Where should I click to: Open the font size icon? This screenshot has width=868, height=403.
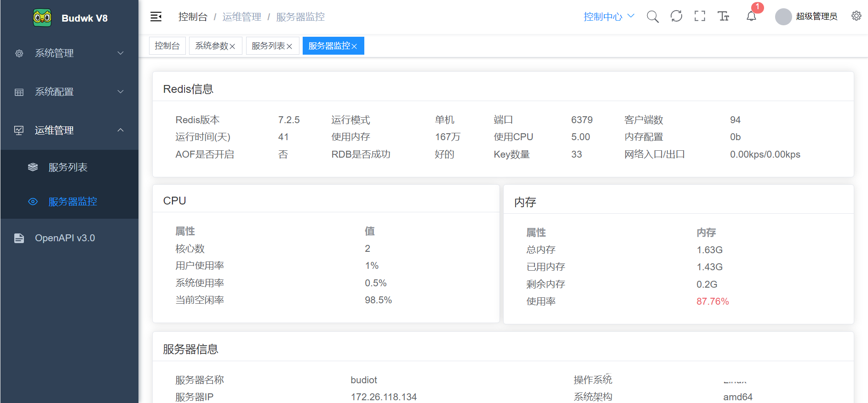point(723,17)
